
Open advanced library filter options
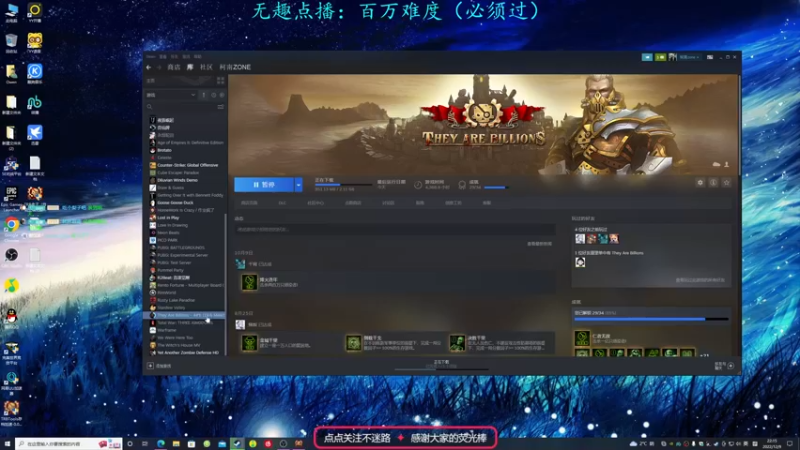coord(220,107)
